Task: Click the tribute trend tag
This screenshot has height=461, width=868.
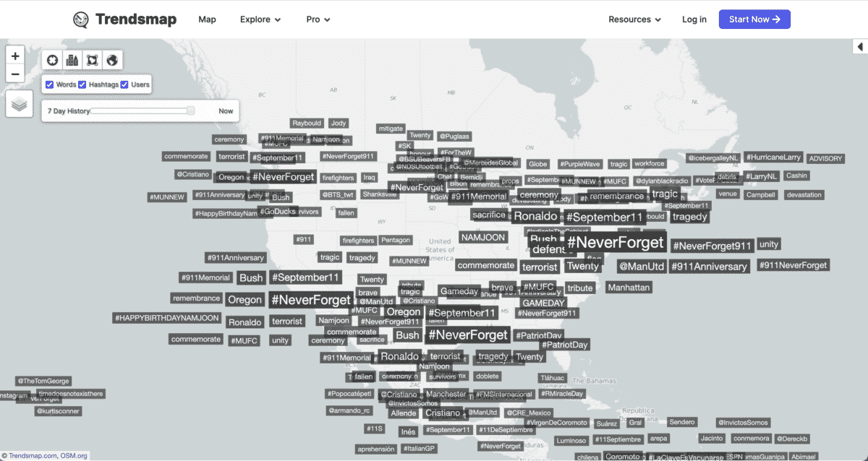Action: coord(580,288)
